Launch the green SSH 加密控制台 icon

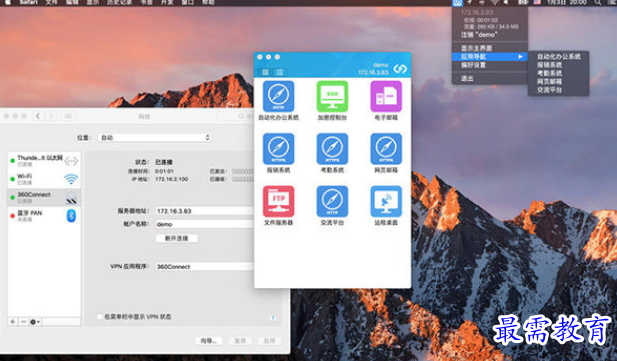click(x=332, y=96)
